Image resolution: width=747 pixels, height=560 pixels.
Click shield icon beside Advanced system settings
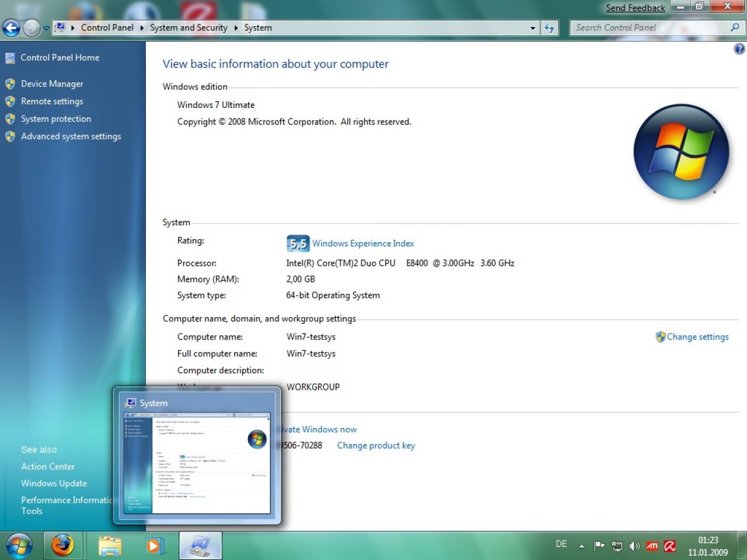pos(10,136)
